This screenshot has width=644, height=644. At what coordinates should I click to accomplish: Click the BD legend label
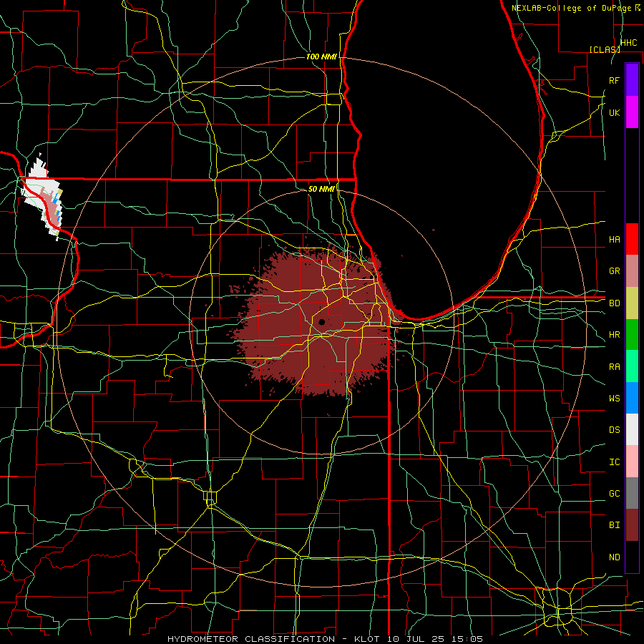(614, 303)
